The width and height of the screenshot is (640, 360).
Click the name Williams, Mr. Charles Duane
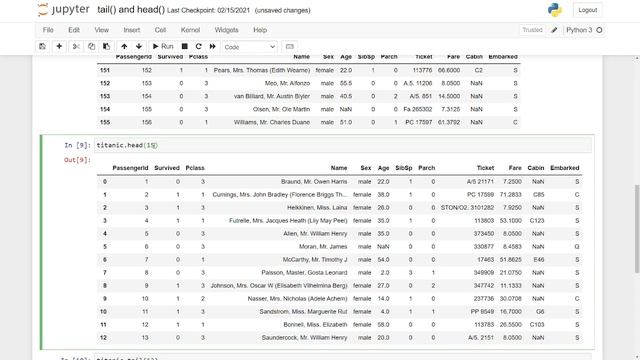(x=272, y=122)
